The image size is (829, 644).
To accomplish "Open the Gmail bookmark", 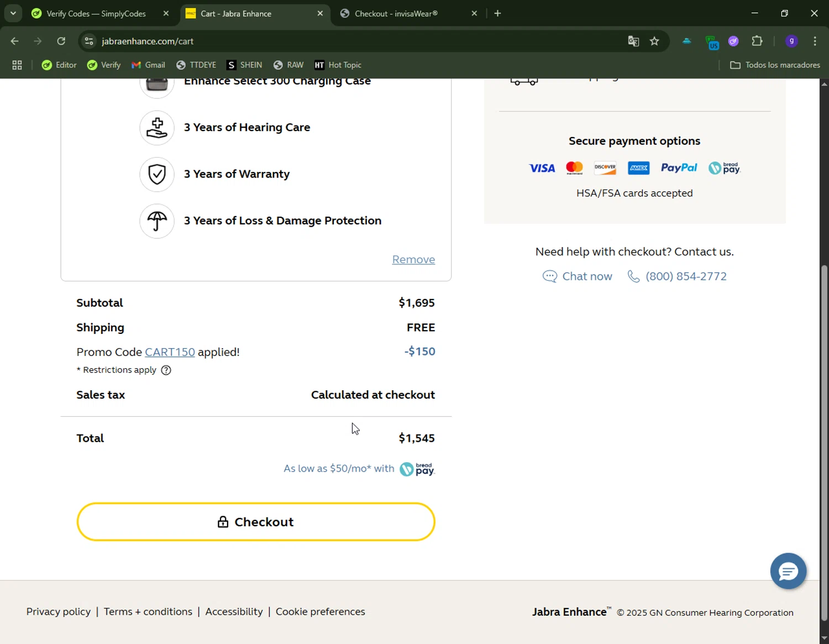I will [x=148, y=65].
